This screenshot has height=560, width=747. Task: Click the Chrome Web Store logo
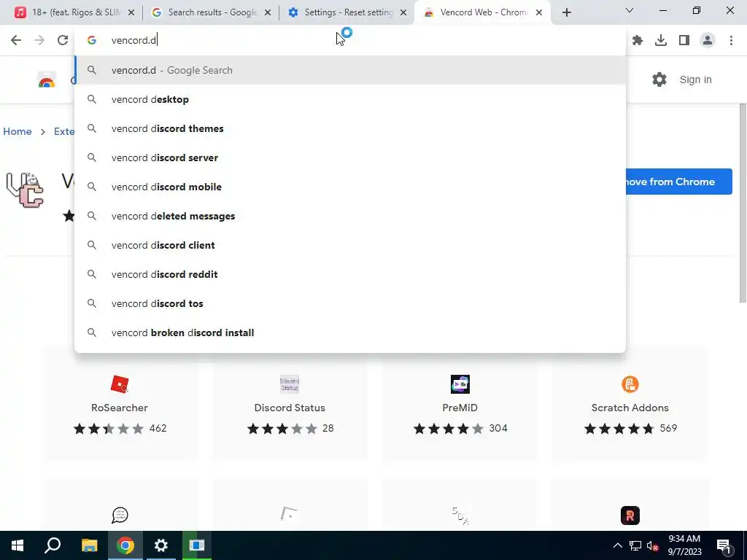click(x=47, y=79)
